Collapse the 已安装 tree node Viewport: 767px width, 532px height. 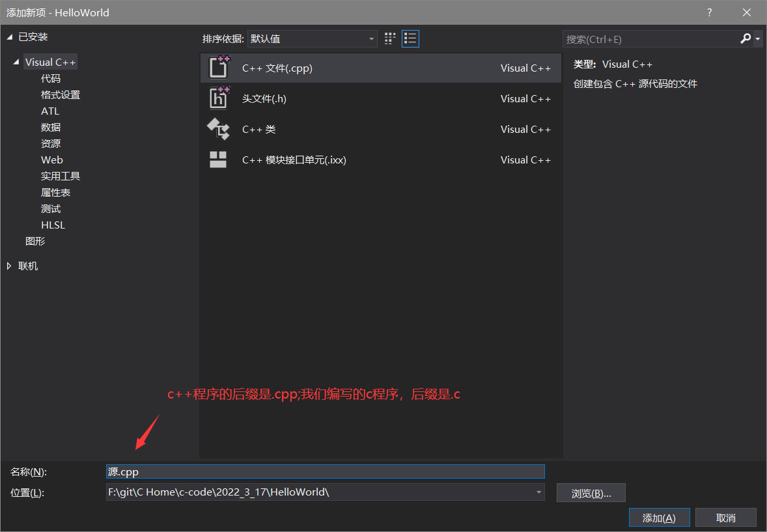[x=9, y=37]
